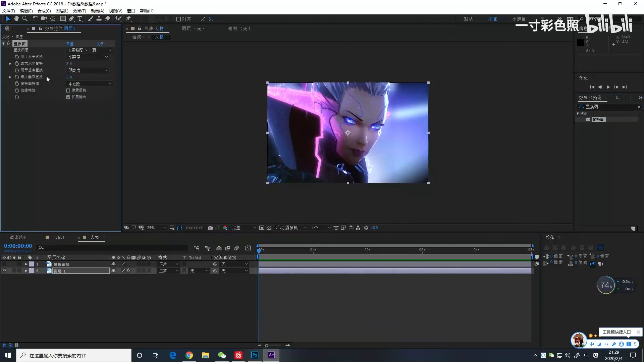This screenshot has width=644, height=362.
Task: Open the 置换图层 layer dropdown
Action: pyautogui.click(x=78, y=50)
